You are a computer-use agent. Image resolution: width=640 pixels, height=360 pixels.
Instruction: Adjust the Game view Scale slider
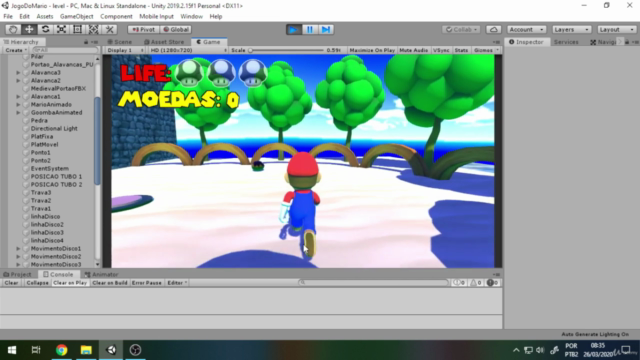tap(287, 50)
